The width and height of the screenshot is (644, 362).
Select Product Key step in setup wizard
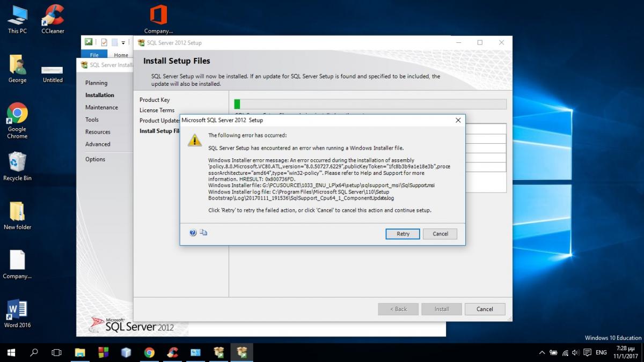pos(155,100)
